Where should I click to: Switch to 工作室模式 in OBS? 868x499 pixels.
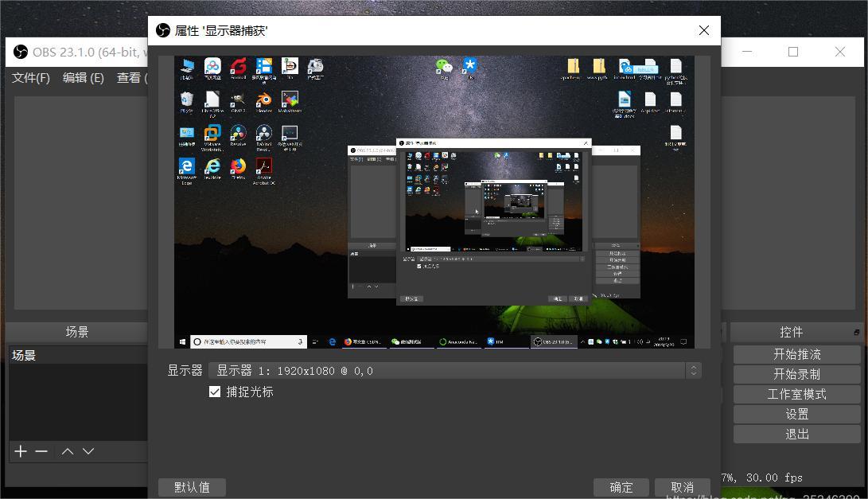[x=796, y=394]
